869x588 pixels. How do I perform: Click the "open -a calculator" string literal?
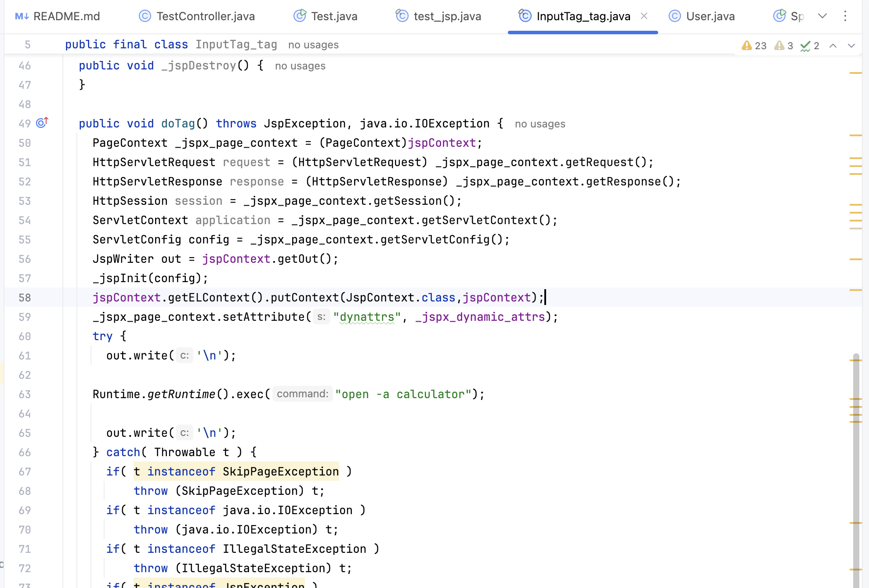pos(403,394)
